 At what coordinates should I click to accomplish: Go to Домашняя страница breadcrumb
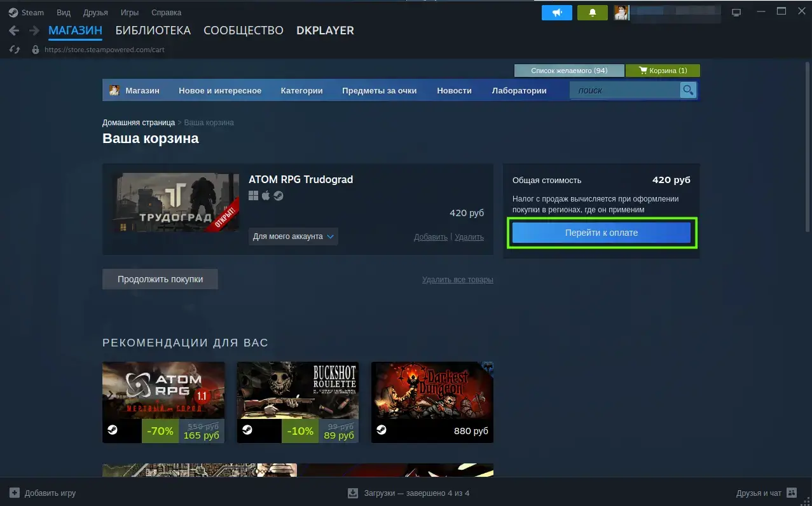point(139,122)
